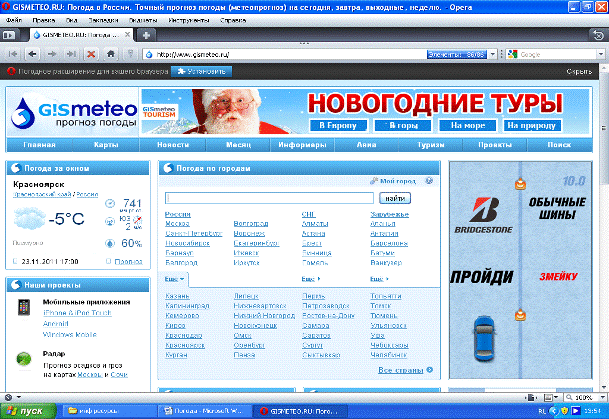
Task: Open the iPhone & iPod Touch link
Action: 77,313
